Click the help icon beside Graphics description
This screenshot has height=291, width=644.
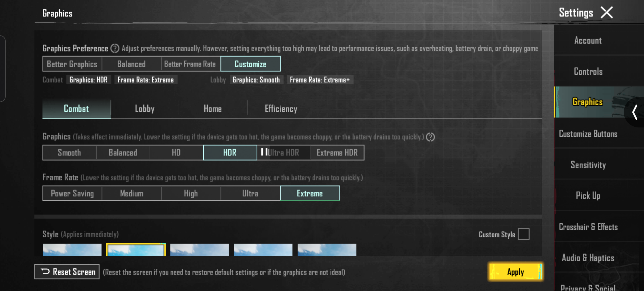(430, 137)
